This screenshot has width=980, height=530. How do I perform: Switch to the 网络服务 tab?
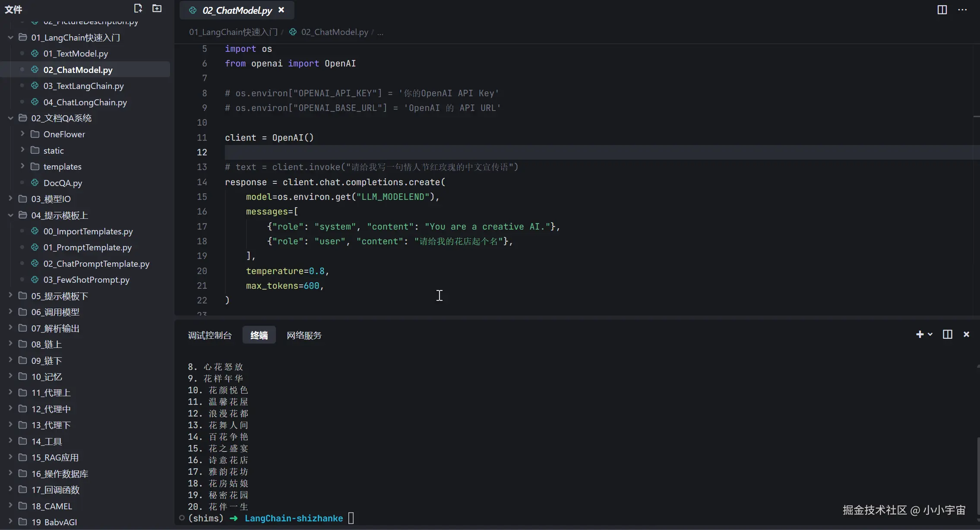pos(304,335)
